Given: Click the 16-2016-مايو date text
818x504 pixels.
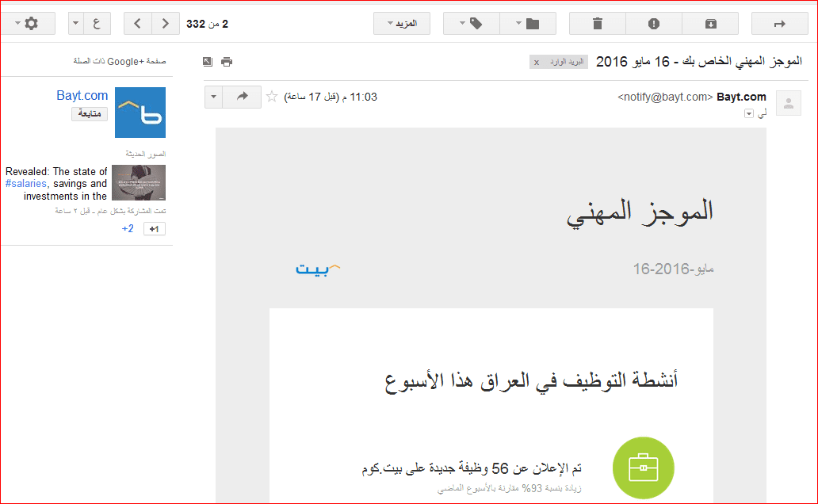Looking at the screenshot, I should pyautogui.click(x=673, y=269).
